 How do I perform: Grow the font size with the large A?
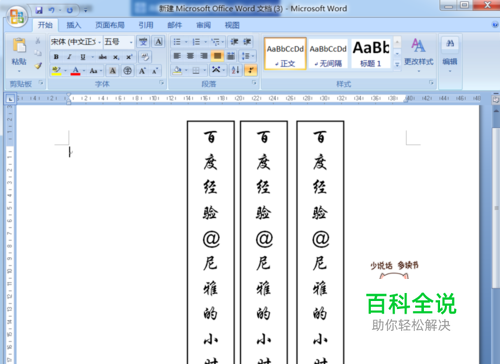point(142,70)
